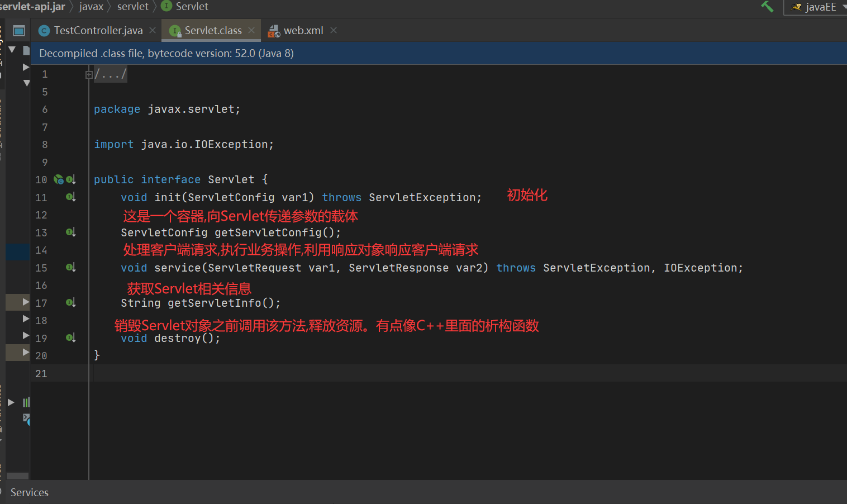Click the gutter icon beside destroy on line 19

point(71,338)
